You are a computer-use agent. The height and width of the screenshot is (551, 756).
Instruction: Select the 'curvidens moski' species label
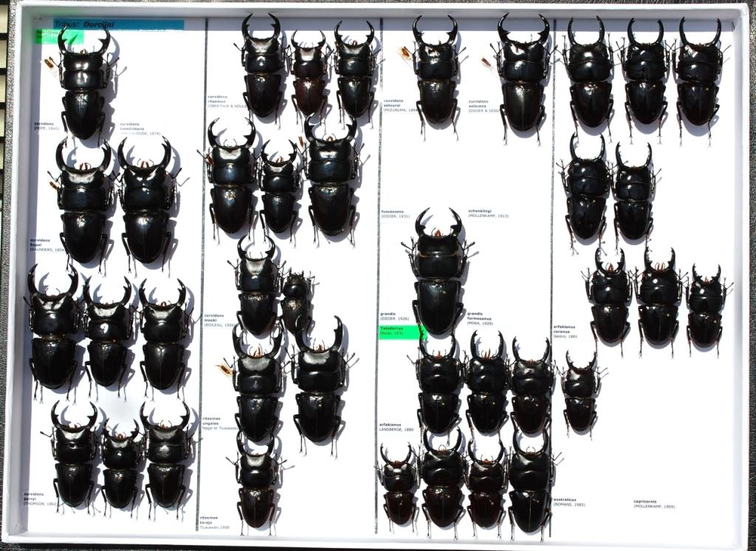(217, 319)
